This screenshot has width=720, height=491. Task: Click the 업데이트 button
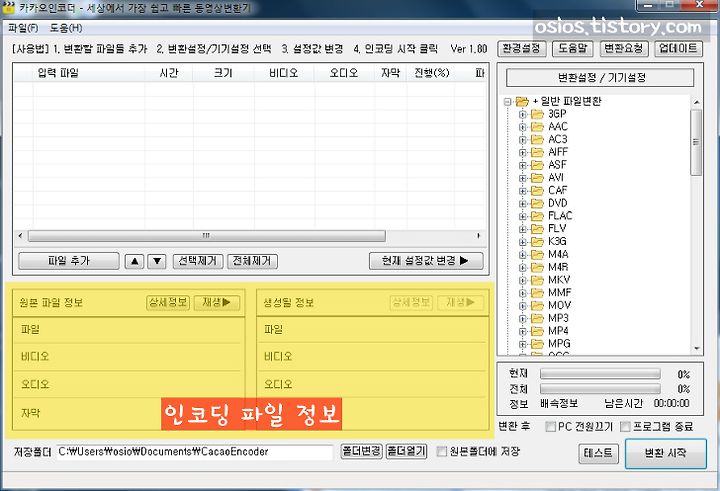click(x=678, y=48)
